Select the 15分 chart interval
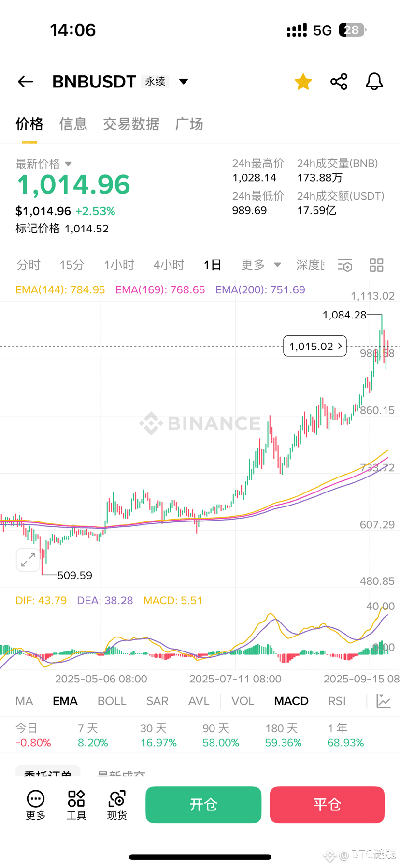 click(72, 265)
